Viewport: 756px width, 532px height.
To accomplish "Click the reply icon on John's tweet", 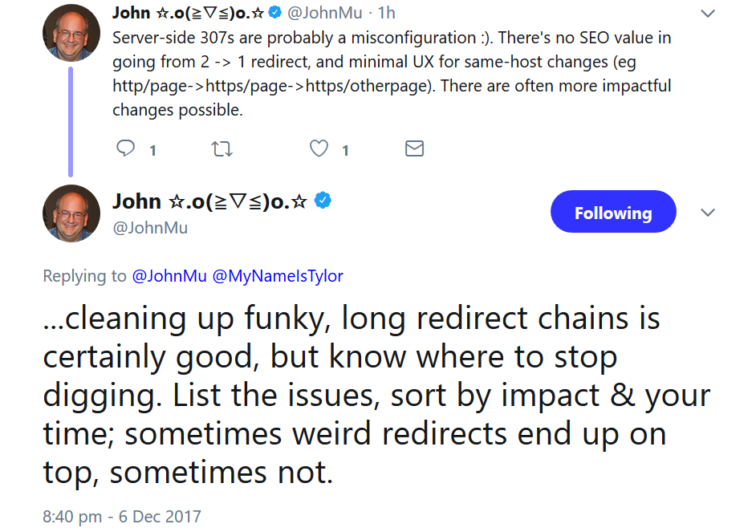I will click(124, 148).
